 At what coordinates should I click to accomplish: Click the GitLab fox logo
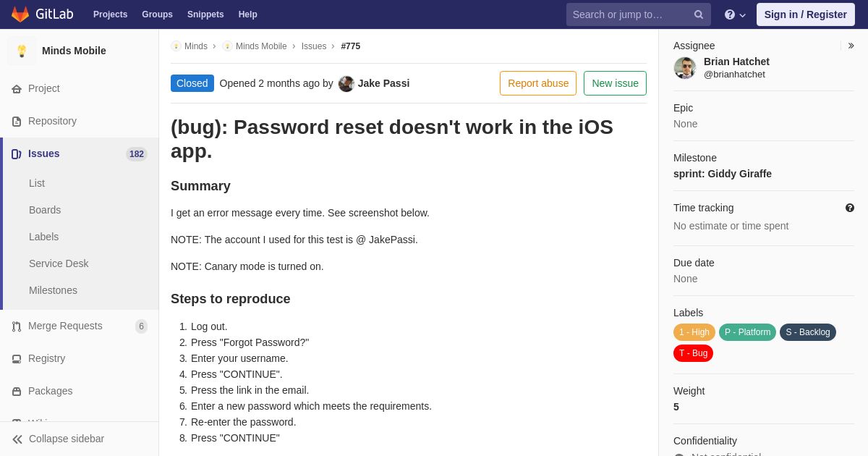[x=20, y=14]
